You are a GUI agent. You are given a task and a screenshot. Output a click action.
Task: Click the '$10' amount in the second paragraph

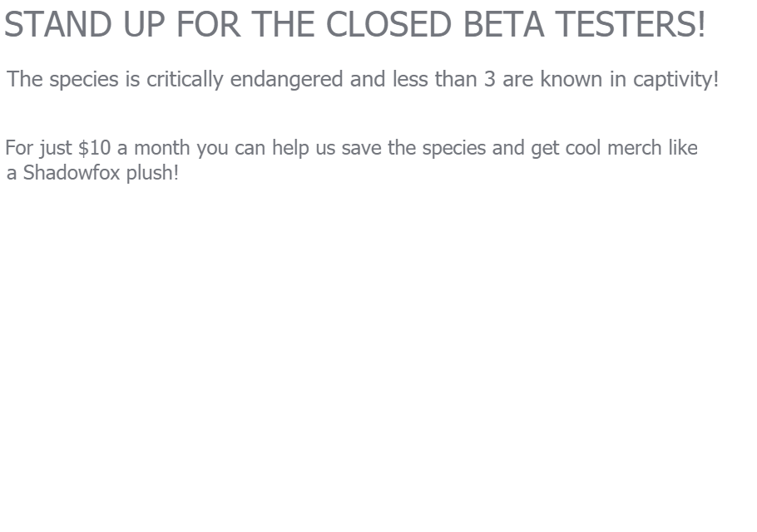point(94,148)
